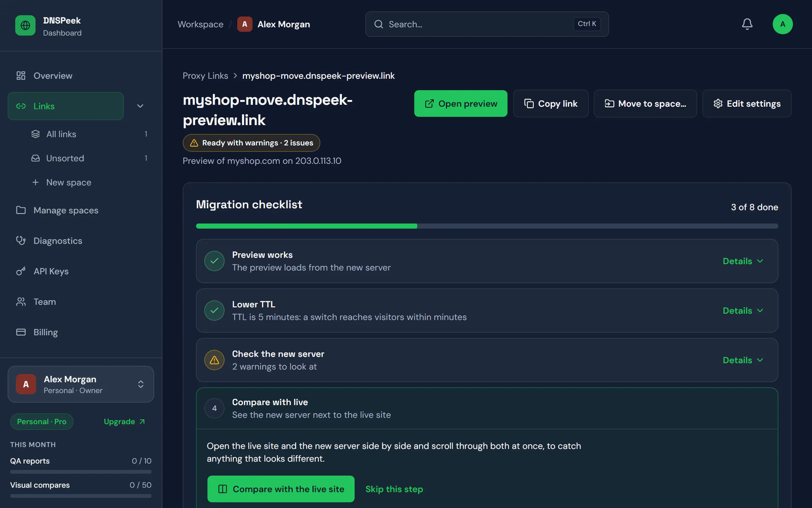Click the All links layers icon

[36, 134]
